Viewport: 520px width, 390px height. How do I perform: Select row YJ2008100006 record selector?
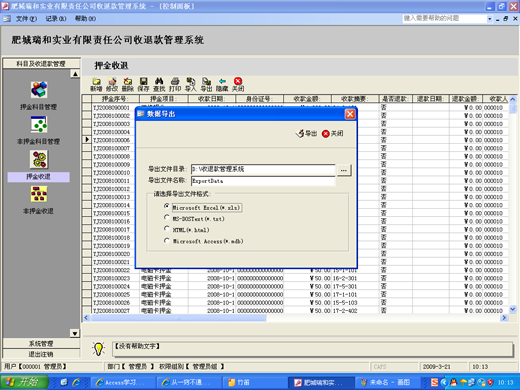(87, 140)
